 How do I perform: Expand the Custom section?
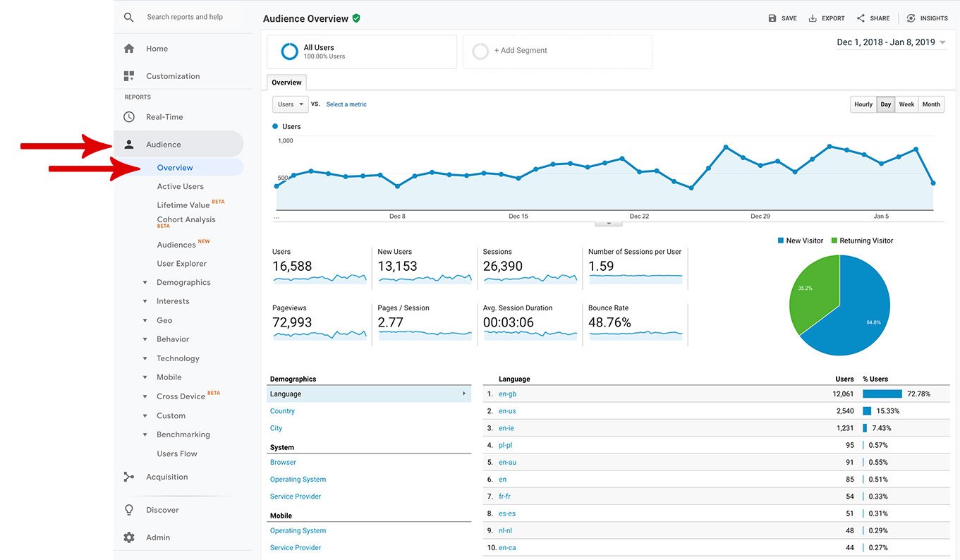145,415
